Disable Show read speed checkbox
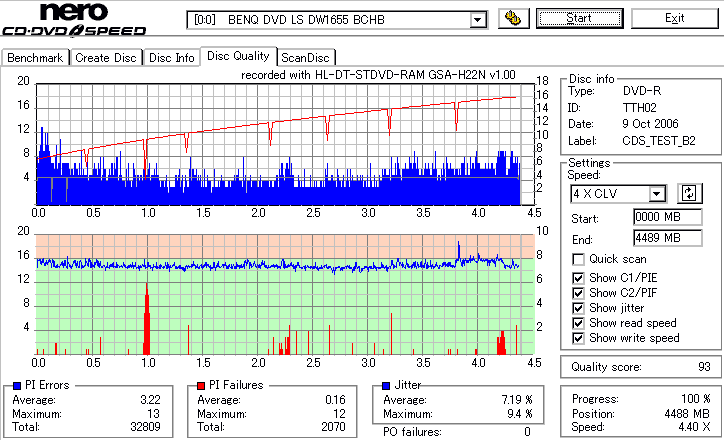 coord(578,323)
